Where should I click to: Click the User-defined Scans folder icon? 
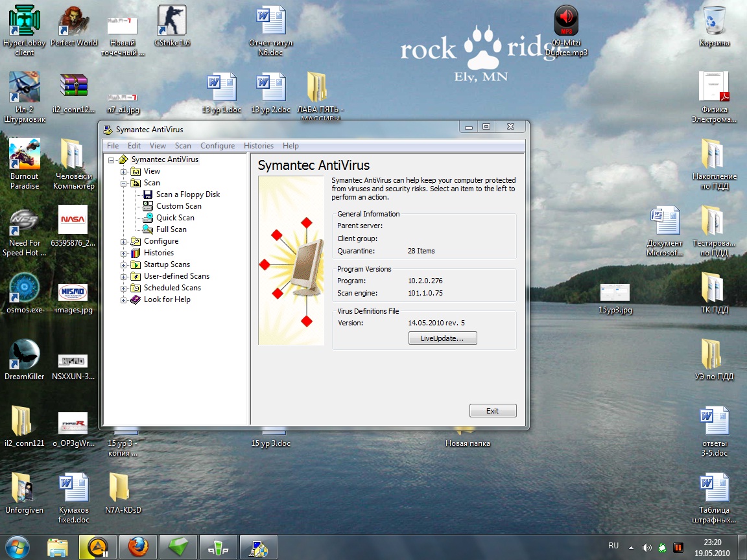[136, 276]
